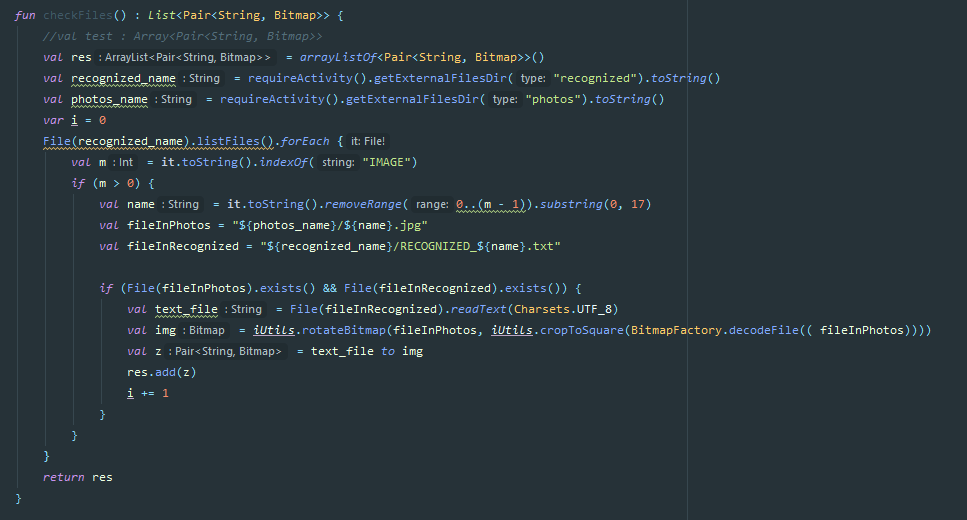
Task: Click the "recognized" string literal
Action: (595, 78)
